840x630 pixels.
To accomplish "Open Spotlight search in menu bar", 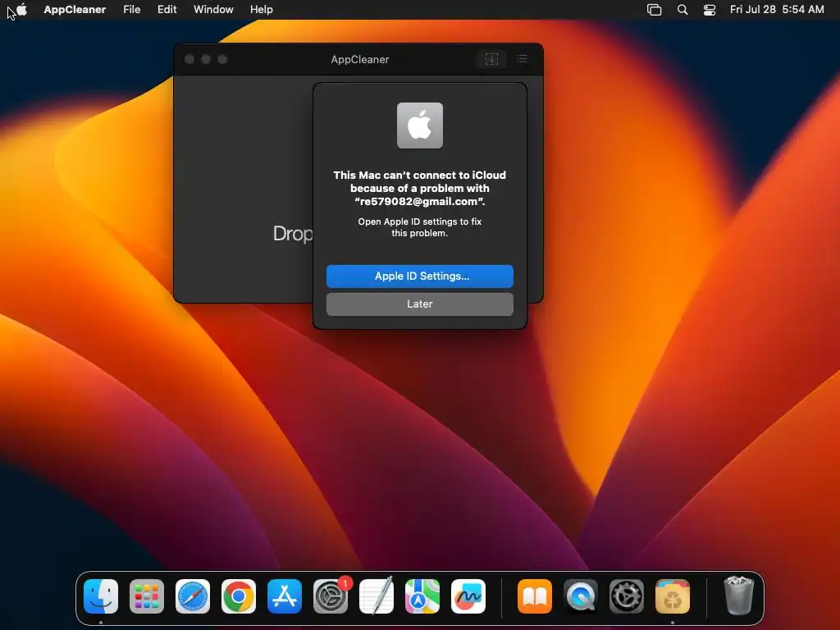I will 682,10.
